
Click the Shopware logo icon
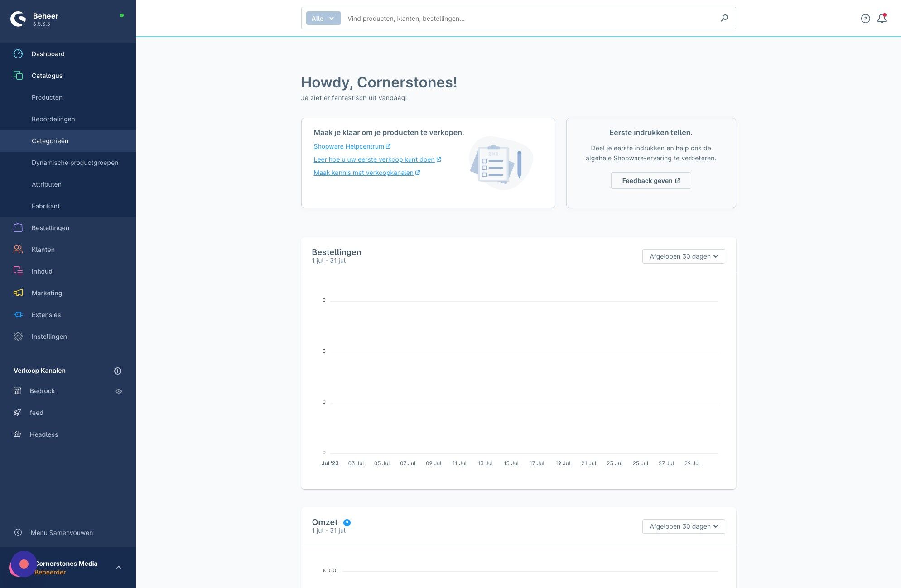(18, 19)
